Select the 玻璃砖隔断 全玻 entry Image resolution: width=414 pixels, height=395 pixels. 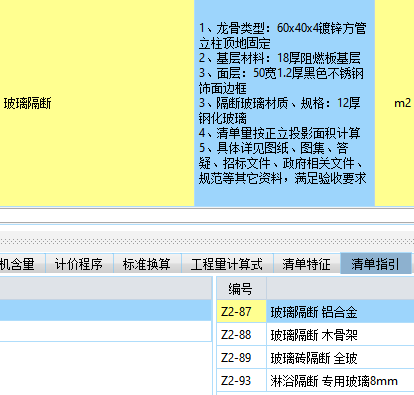[340, 357]
